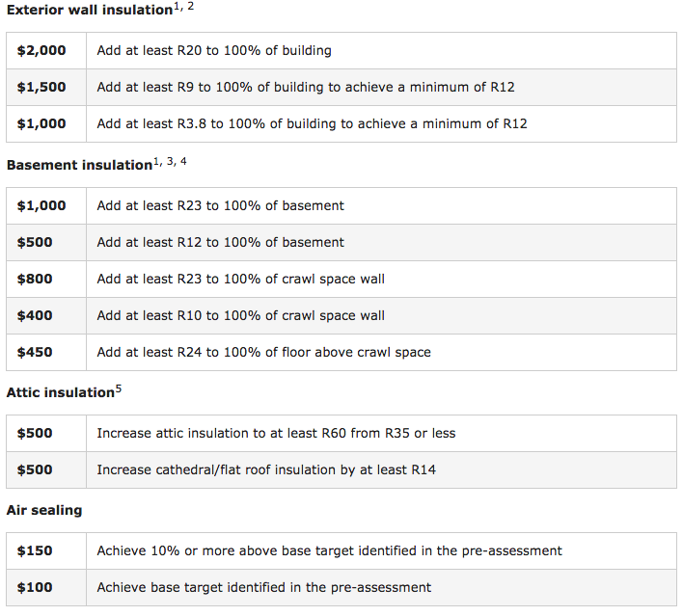Screen dimensions: 683x616
Task: Open footnote 4 next to Basement insulation
Action: [x=183, y=161]
